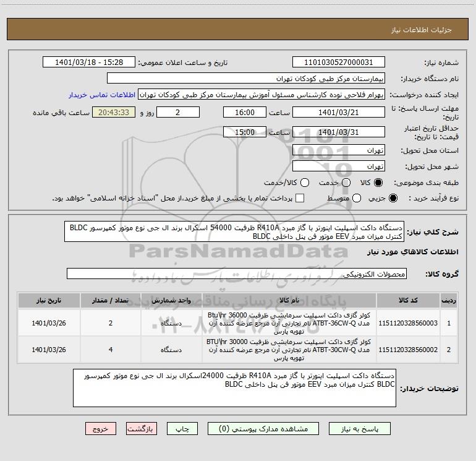Click the شماره نیاز field 1101030527000031

[339, 62]
